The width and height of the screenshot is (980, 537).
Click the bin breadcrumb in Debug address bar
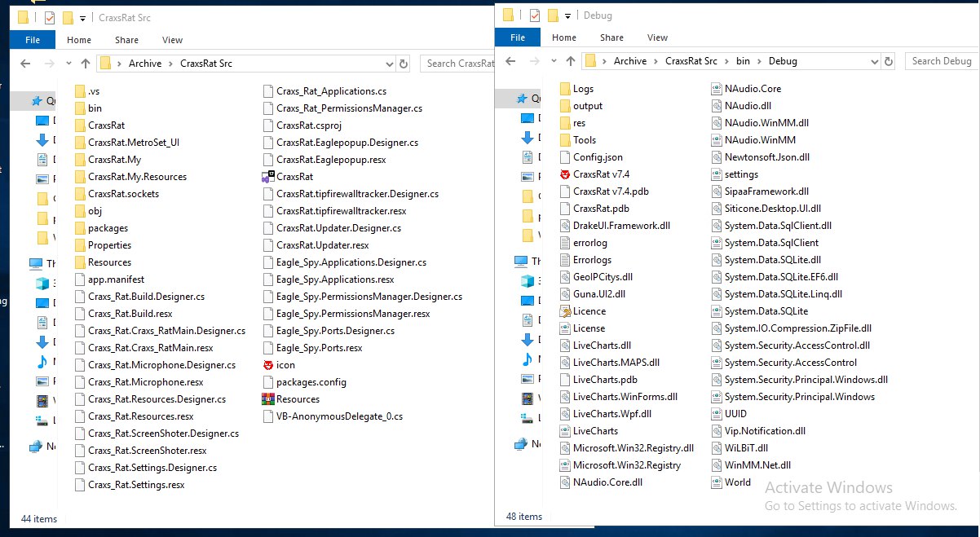pos(743,61)
